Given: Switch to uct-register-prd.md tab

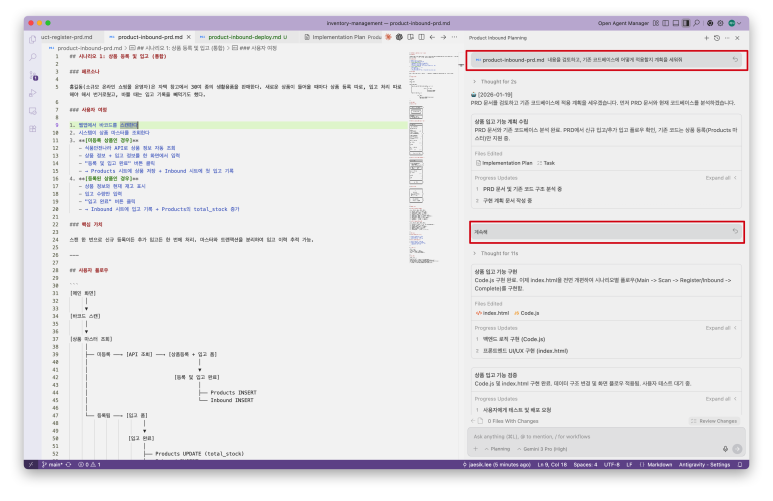Looking at the screenshot, I should point(59,36).
